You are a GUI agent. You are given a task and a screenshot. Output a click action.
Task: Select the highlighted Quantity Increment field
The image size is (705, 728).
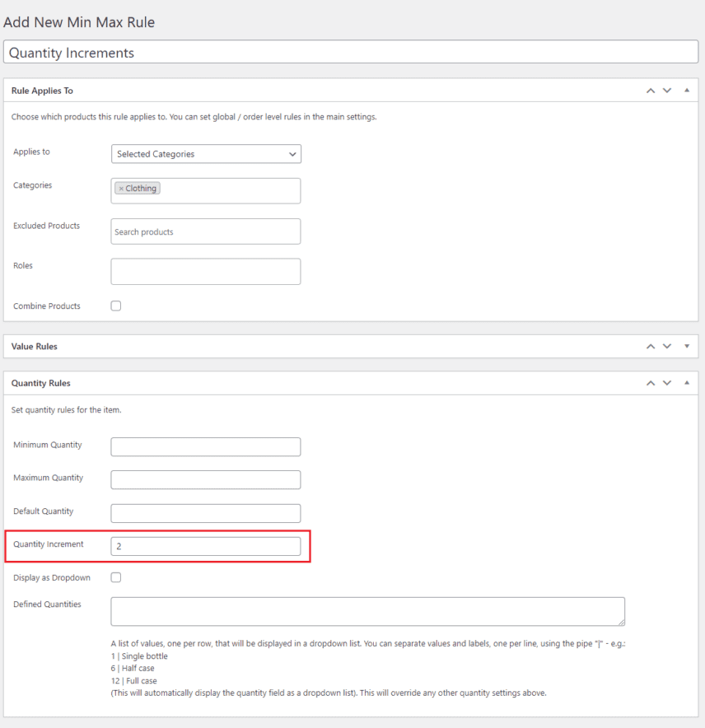pos(205,545)
